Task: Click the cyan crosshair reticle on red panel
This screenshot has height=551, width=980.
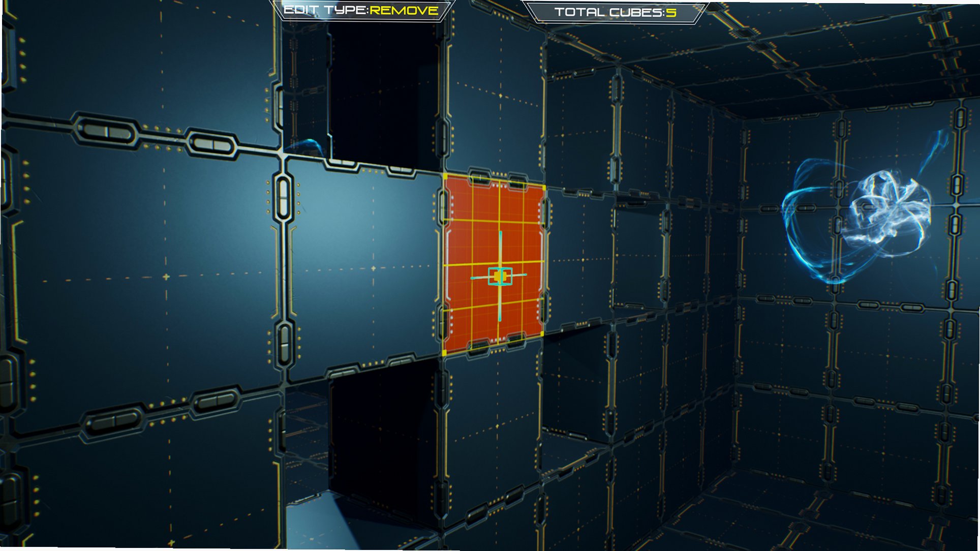Action: [499, 276]
